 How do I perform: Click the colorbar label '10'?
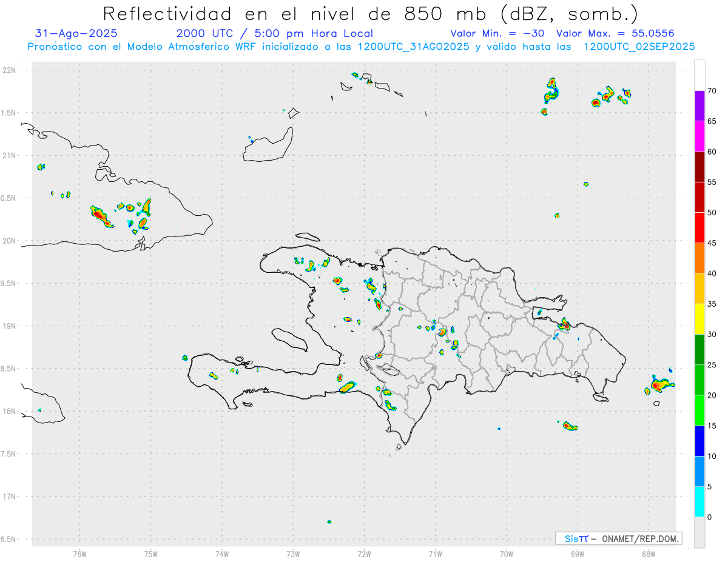pos(712,457)
